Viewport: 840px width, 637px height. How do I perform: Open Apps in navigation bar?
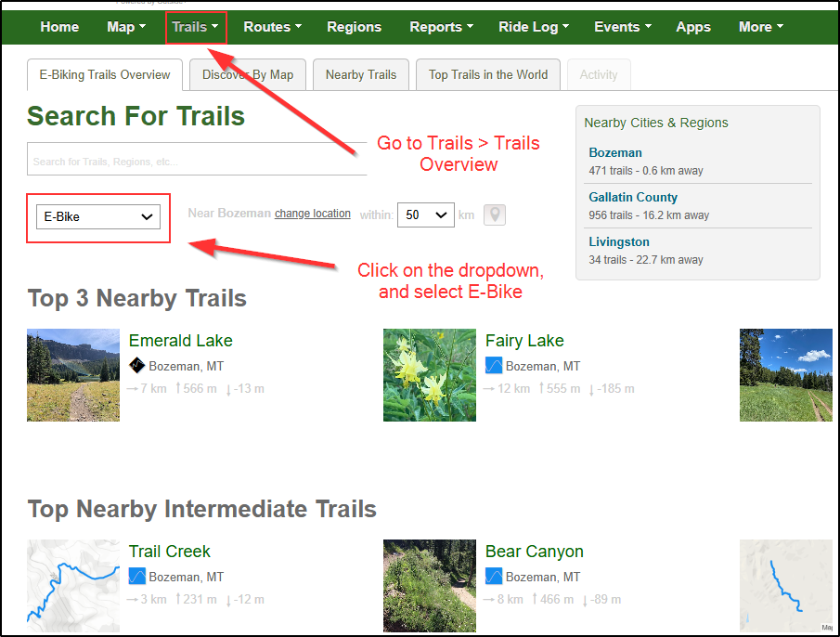coord(693,27)
